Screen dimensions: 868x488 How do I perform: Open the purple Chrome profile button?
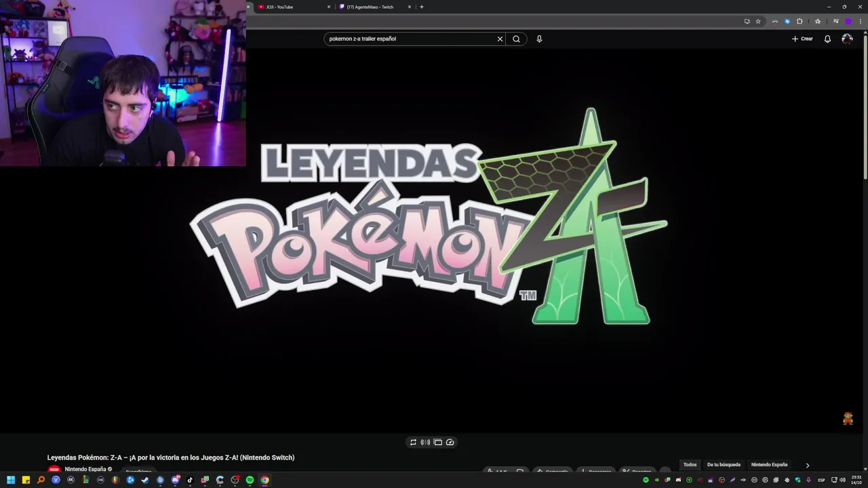(x=848, y=21)
